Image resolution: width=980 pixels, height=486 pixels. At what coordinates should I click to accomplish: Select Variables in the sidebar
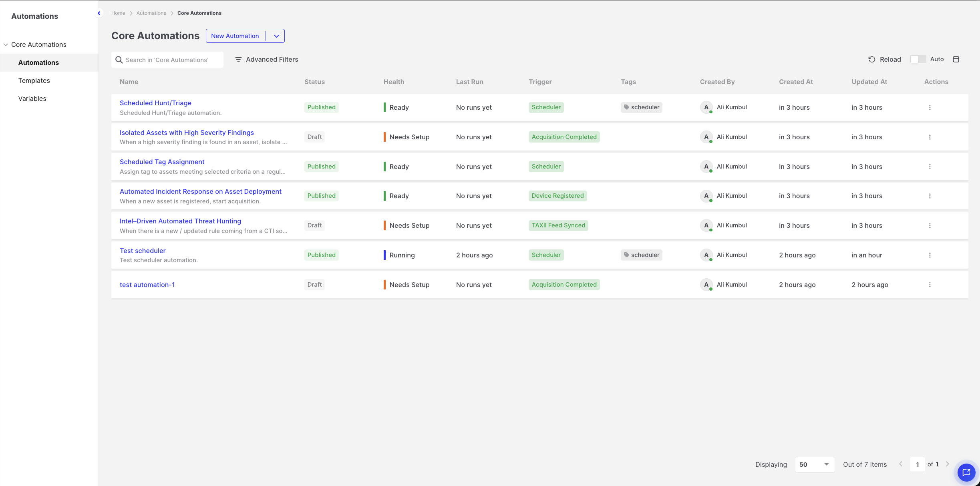pos(32,98)
